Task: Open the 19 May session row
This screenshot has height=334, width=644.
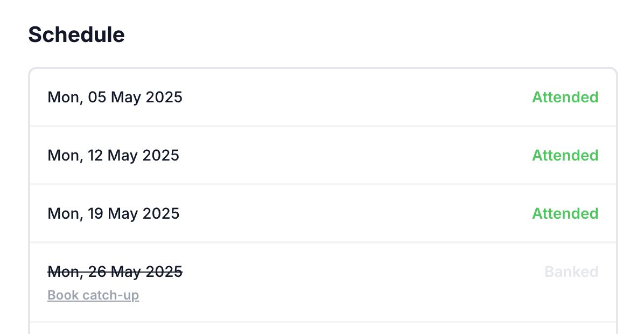Action: tap(323, 214)
